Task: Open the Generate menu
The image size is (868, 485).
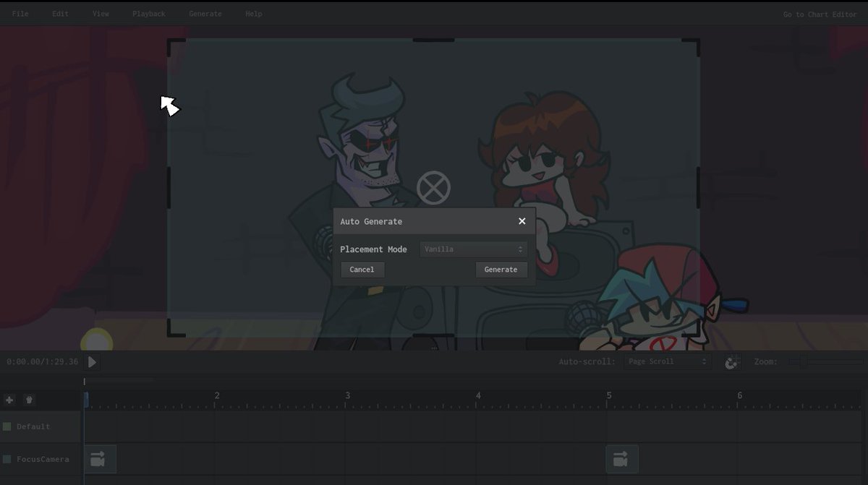Action: 205,14
